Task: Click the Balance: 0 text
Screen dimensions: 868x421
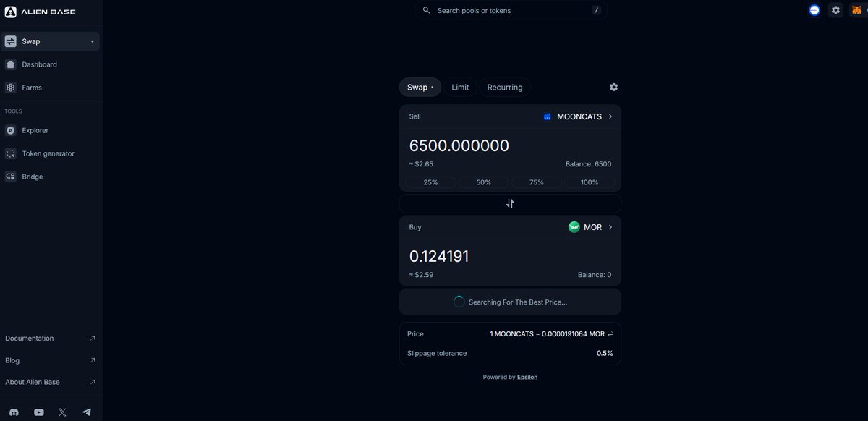Action: (595, 275)
